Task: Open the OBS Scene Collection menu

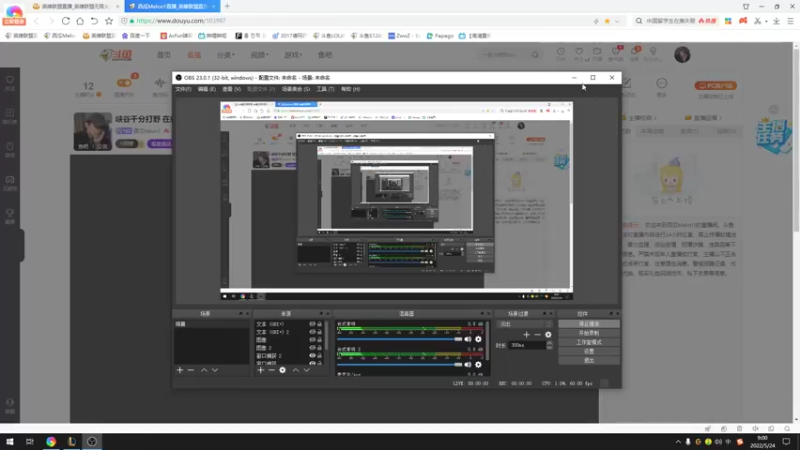Action: click(296, 89)
